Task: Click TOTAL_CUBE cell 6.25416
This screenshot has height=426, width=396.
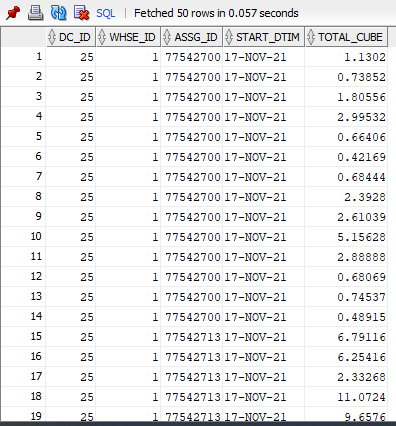Action: click(346, 357)
